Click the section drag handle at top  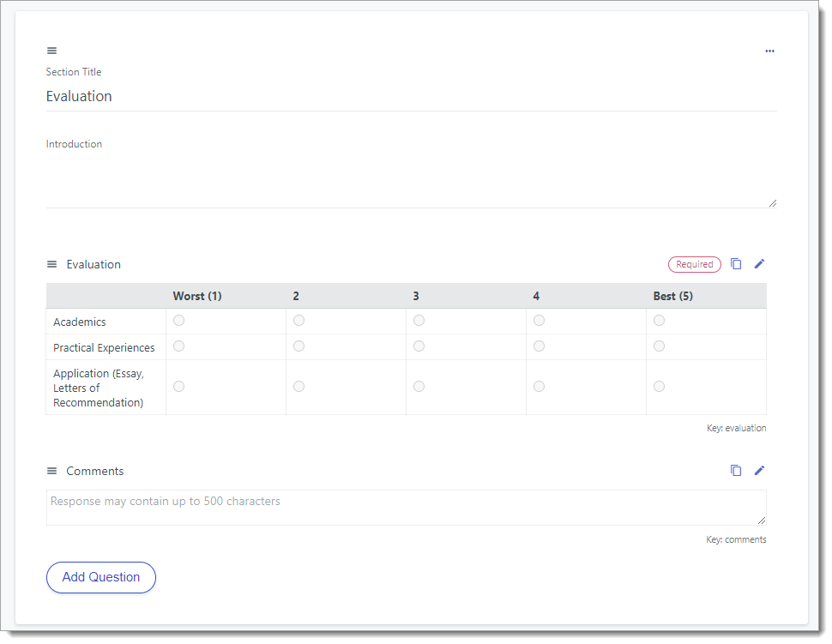point(51,51)
